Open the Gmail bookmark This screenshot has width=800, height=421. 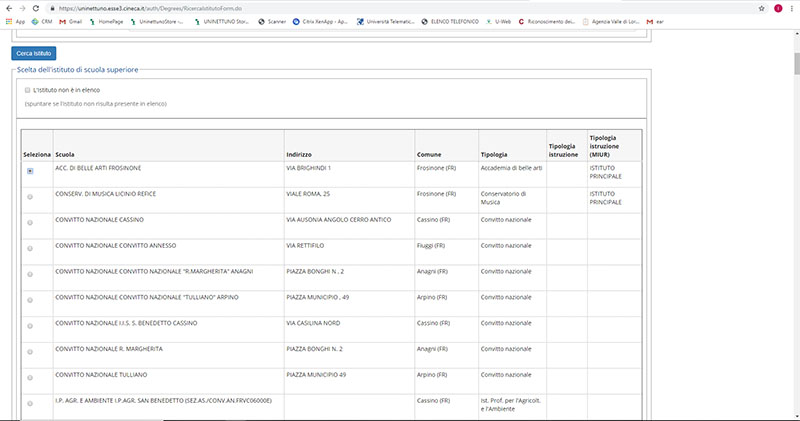(69, 20)
